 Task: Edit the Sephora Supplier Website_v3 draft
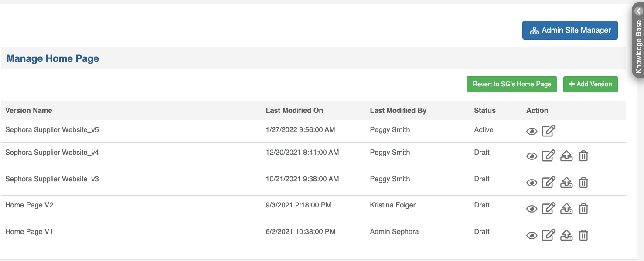(549, 182)
